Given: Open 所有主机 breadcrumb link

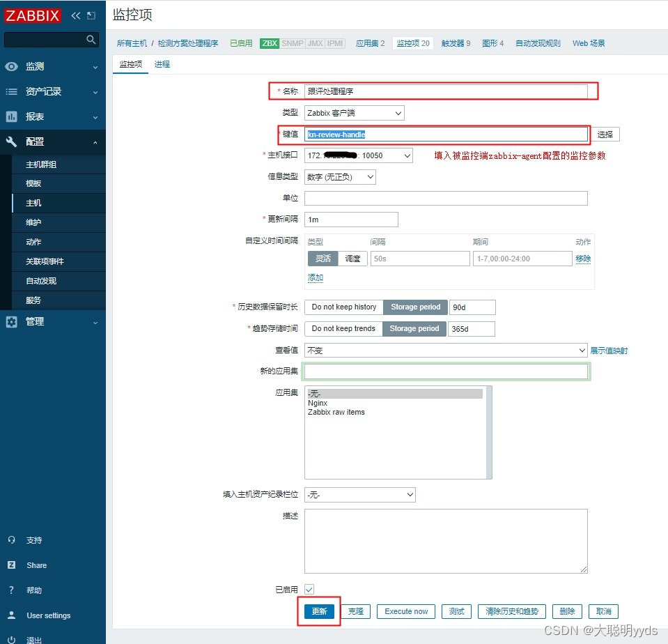Looking at the screenshot, I should coord(132,43).
